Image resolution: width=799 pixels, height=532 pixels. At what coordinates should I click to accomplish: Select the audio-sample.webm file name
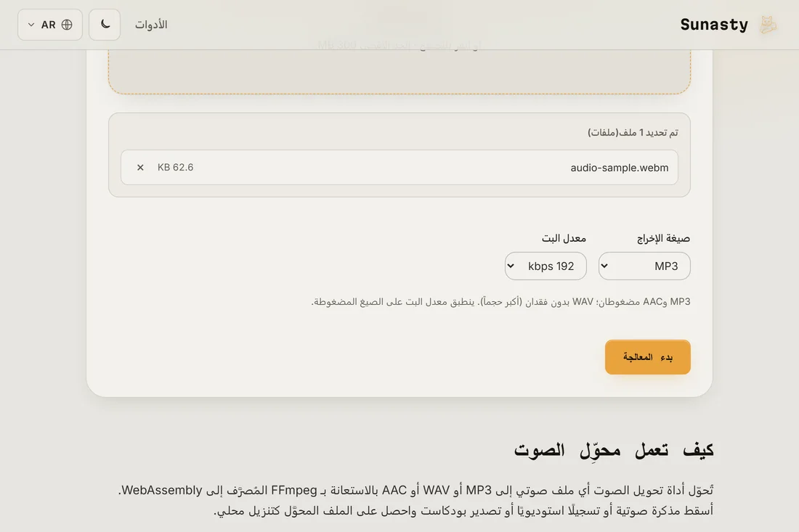pos(619,168)
